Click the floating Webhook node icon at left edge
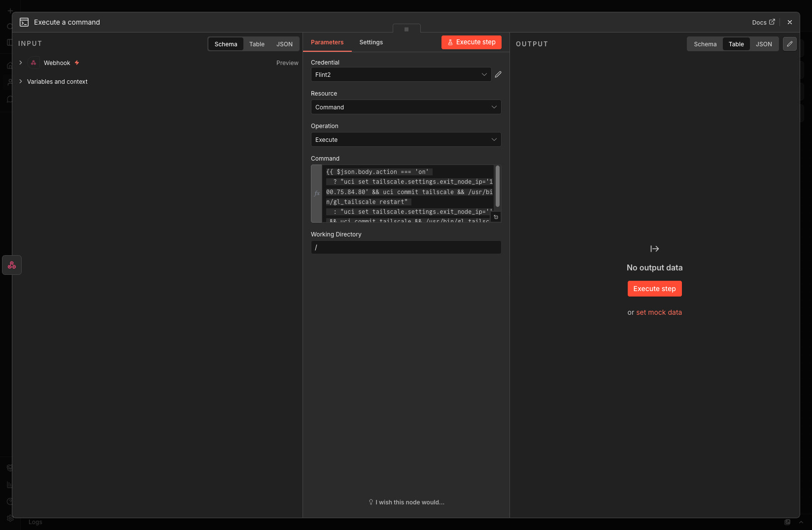The height and width of the screenshot is (530, 812). [12, 265]
